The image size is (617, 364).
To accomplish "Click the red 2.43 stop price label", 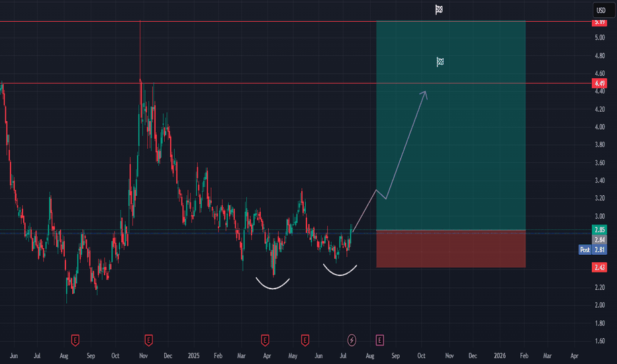I will 599,267.
